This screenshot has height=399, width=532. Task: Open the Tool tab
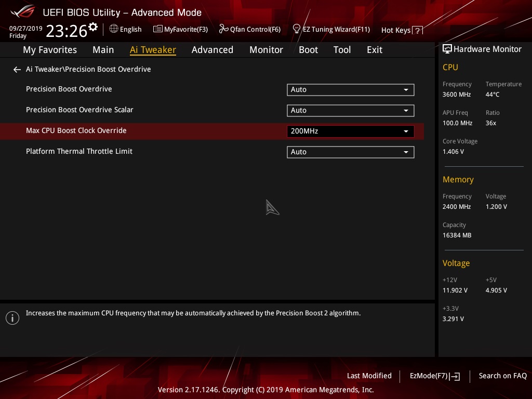[342, 50]
